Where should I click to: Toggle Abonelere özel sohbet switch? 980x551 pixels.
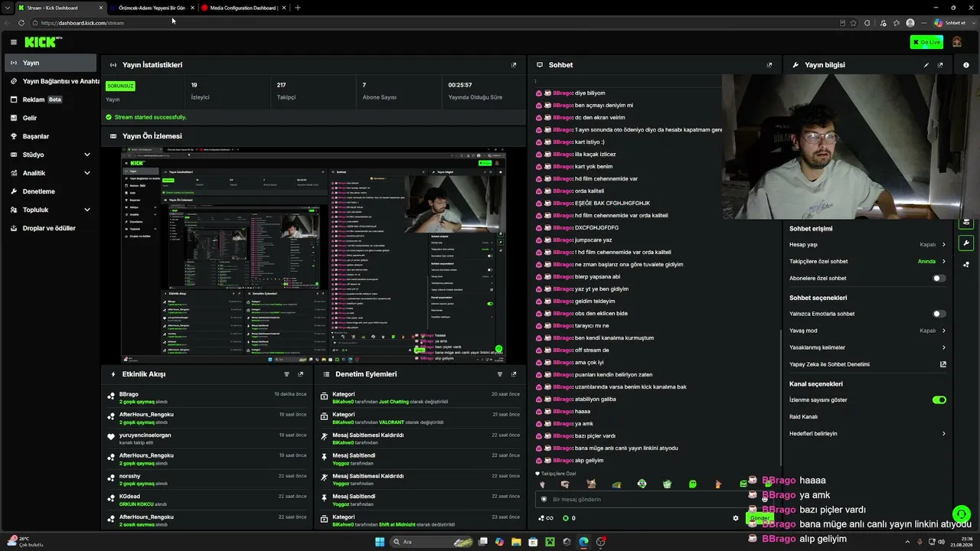[x=939, y=279]
